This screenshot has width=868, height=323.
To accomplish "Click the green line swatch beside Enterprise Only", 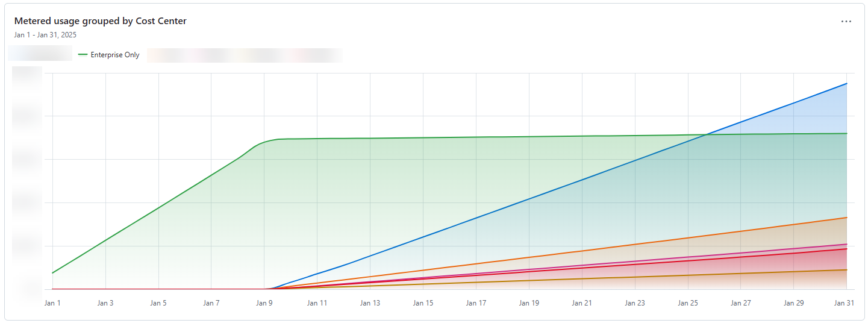I will [x=83, y=55].
